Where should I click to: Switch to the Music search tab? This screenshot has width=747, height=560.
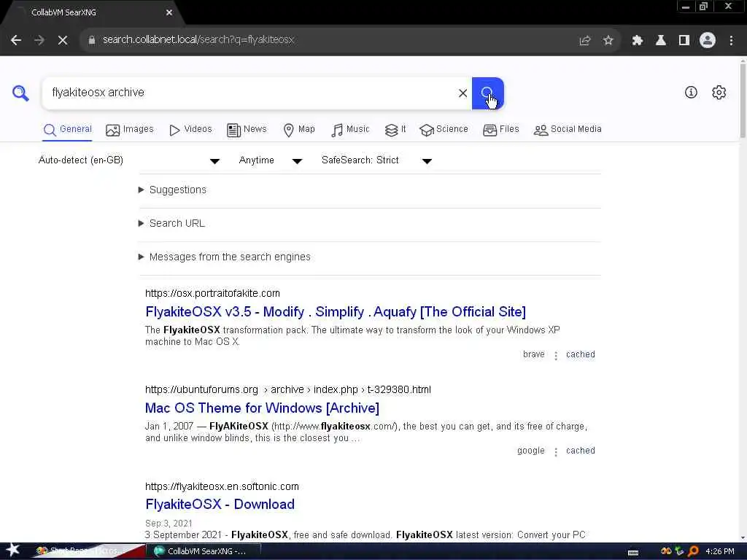(x=350, y=130)
